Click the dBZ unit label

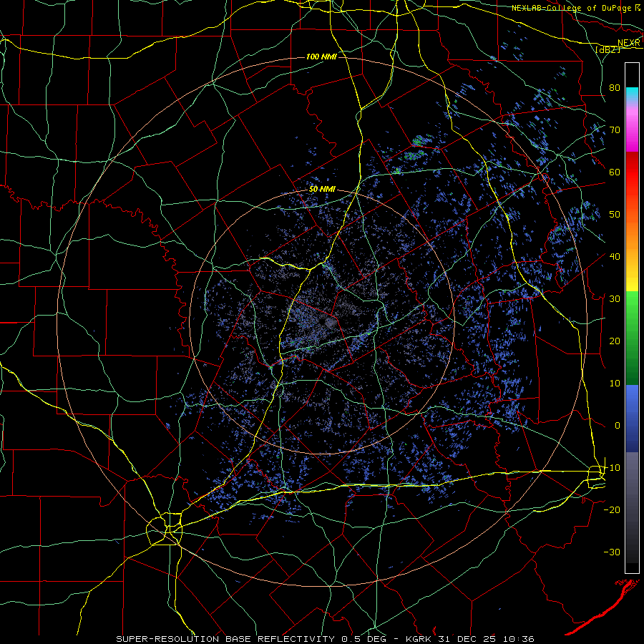[x=608, y=49]
